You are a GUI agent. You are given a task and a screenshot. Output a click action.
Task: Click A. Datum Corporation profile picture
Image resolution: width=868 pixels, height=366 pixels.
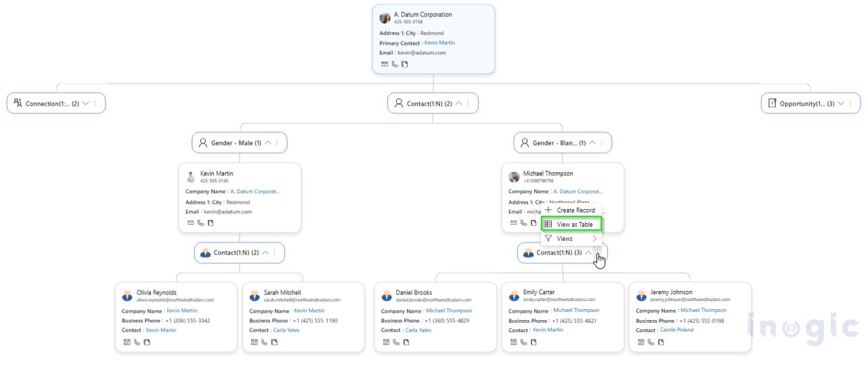coord(385,18)
